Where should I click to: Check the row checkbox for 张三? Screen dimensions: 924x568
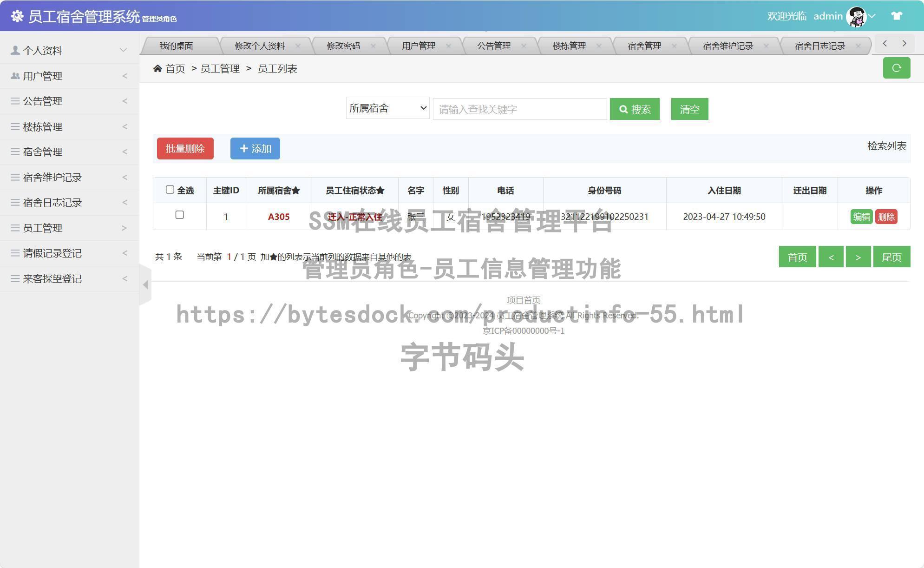click(x=180, y=215)
